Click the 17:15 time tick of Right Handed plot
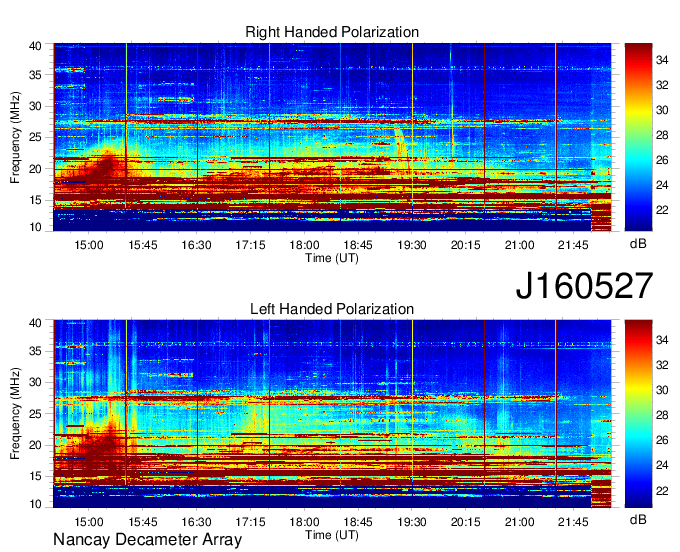The width and height of the screenshot is (680, 552). [x=250, y=245]
